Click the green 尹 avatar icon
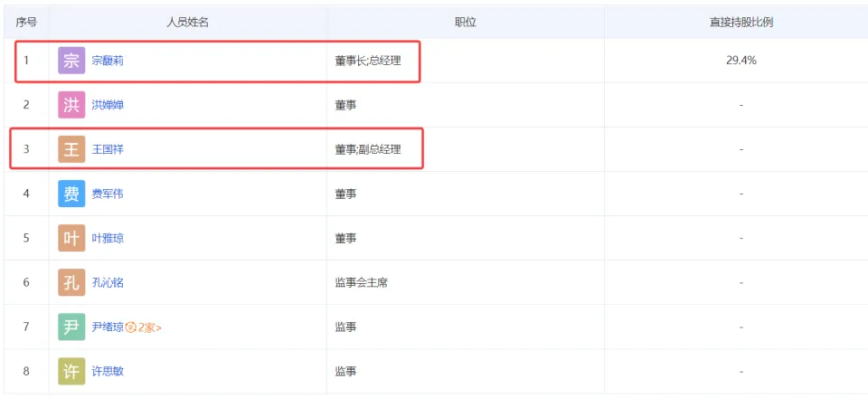The width and height of the screenshot is (868, 398). pos(71,327)
